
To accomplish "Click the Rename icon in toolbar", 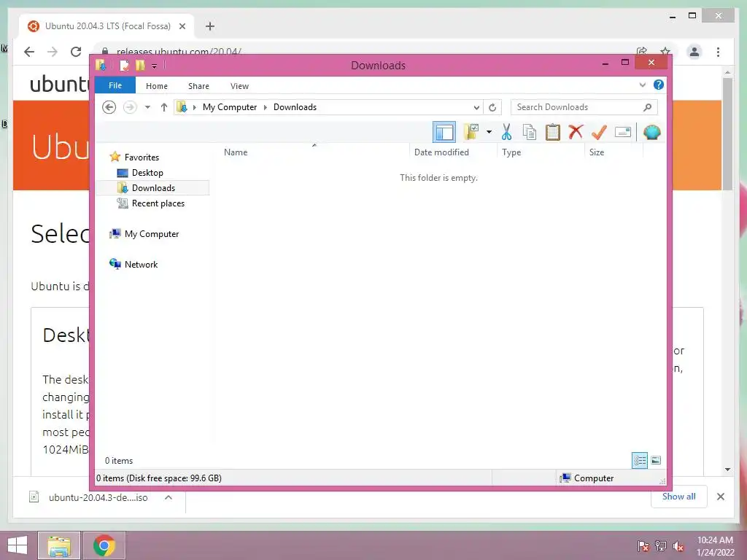I will [623, 132].
